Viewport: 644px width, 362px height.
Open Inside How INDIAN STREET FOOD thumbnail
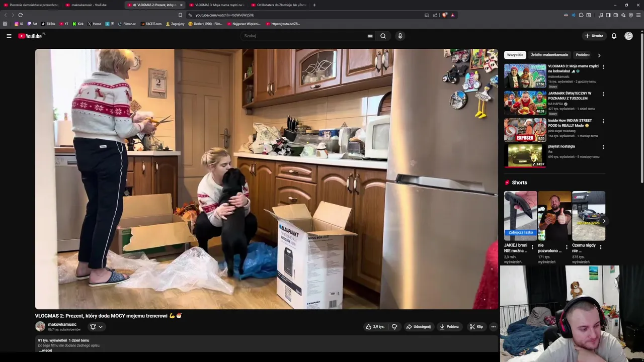(x=525, y=130)
